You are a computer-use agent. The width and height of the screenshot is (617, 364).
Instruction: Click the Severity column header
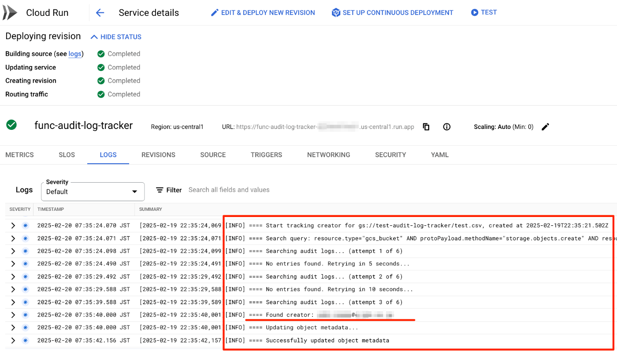20,209
